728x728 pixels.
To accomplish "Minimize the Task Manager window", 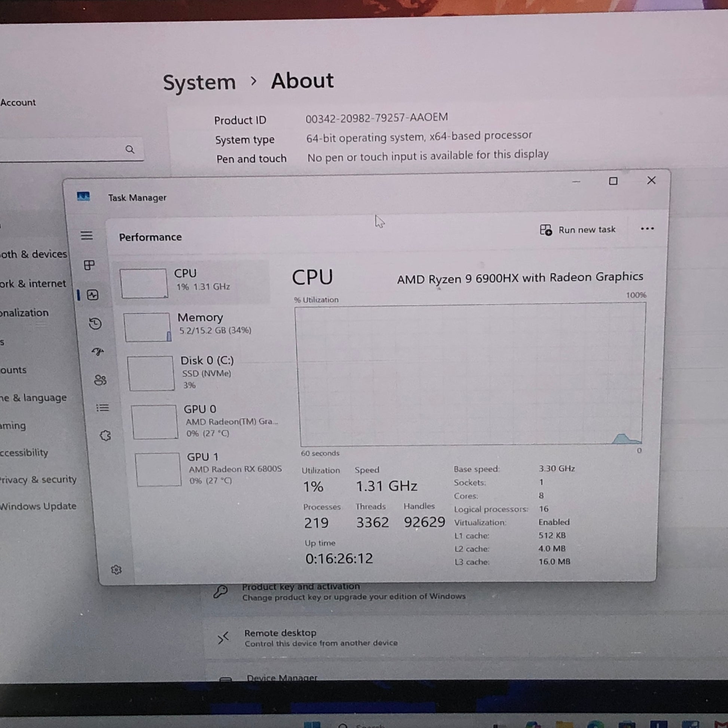I will coord(576,182).
